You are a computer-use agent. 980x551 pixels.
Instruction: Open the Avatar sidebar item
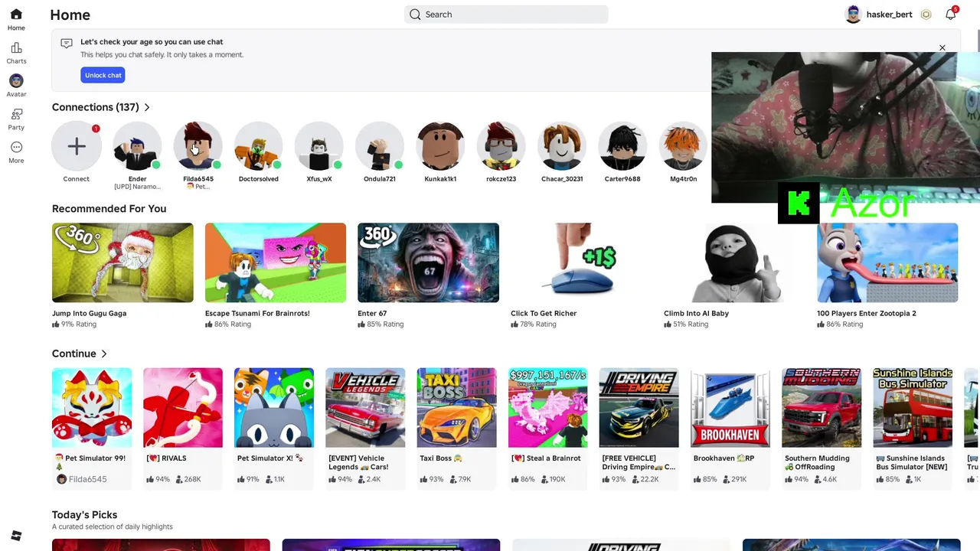tap(16, 81)
